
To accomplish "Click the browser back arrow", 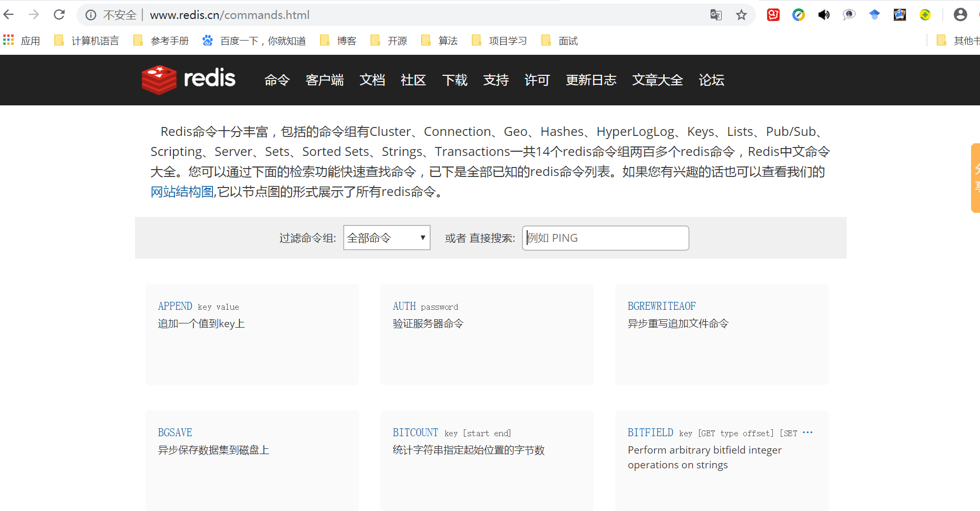I will 8,15.
